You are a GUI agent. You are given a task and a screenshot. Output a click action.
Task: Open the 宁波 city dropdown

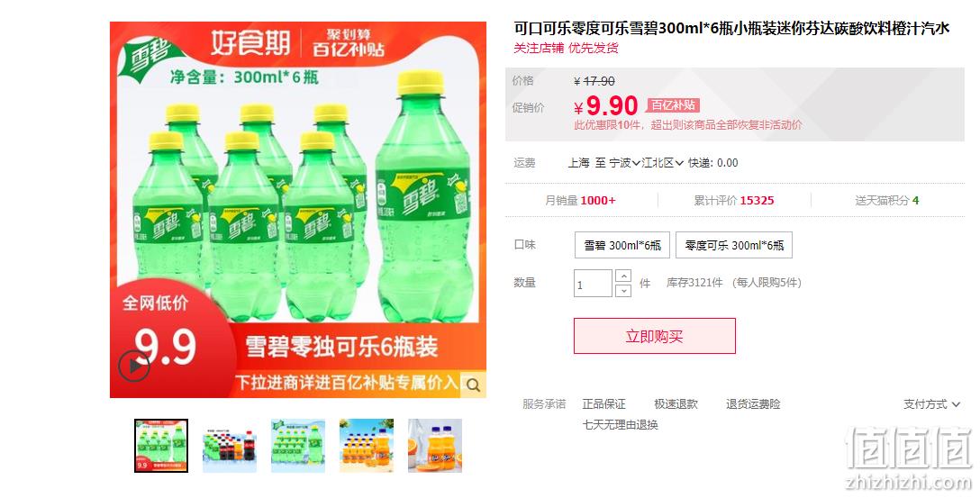click(624, 163)
